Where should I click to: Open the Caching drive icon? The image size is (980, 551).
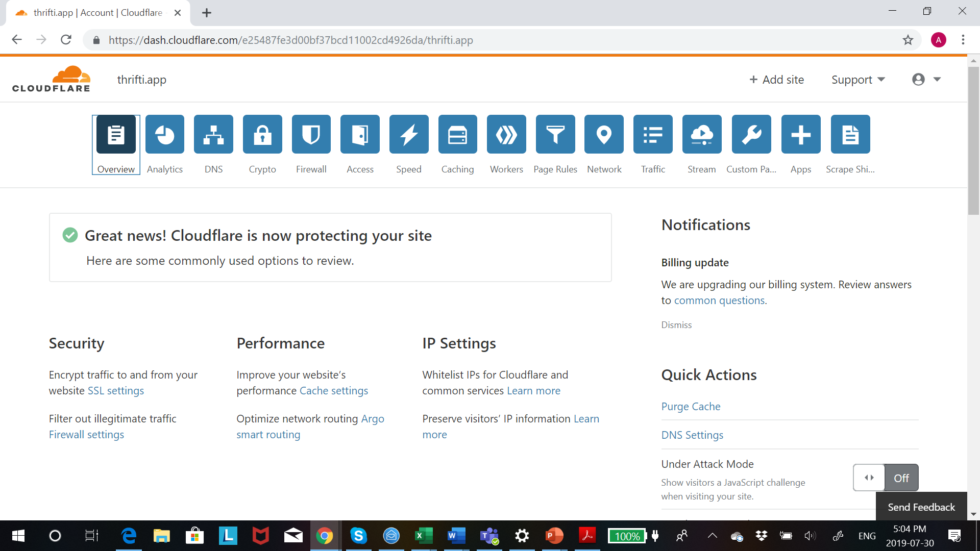pos(458,135)
